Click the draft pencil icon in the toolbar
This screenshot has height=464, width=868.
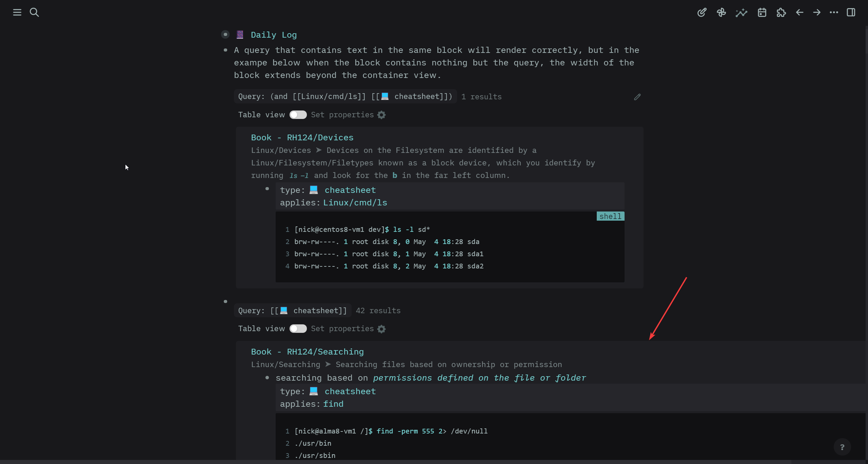coord(702,13)
